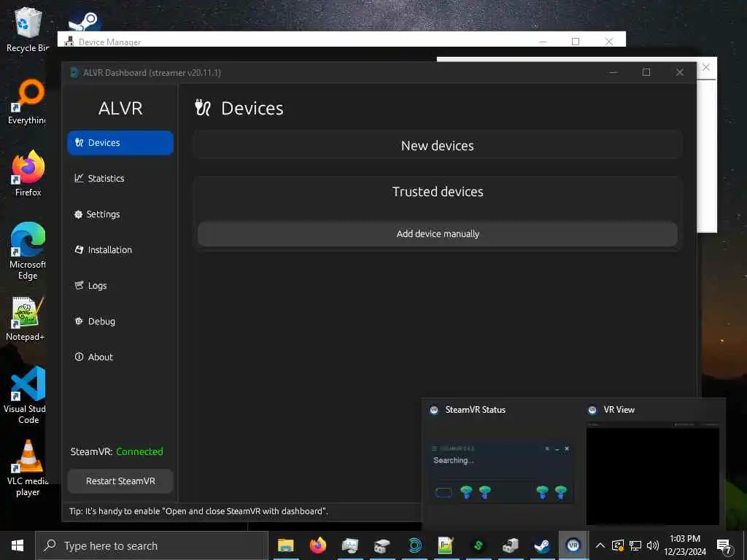Image resolution: width=747 pixels, height=560 pixels.
Task: Open the notification center icon
Action: [x=724, y=546]
